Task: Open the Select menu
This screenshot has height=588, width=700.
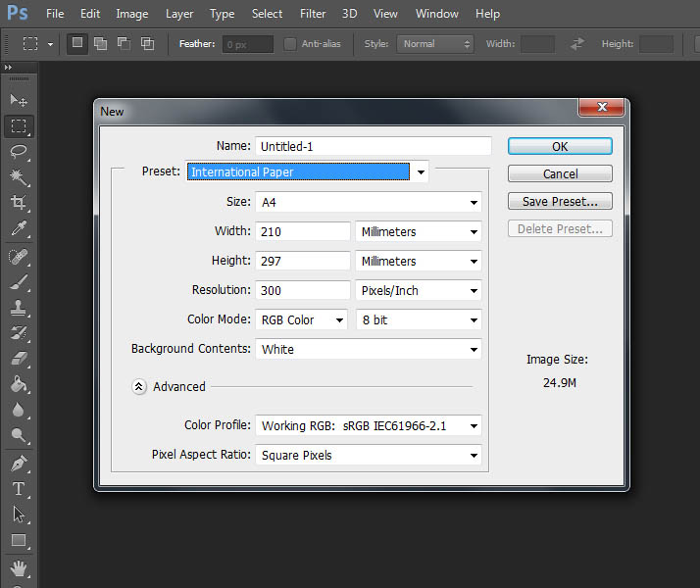Action: (x=267, y=14)
